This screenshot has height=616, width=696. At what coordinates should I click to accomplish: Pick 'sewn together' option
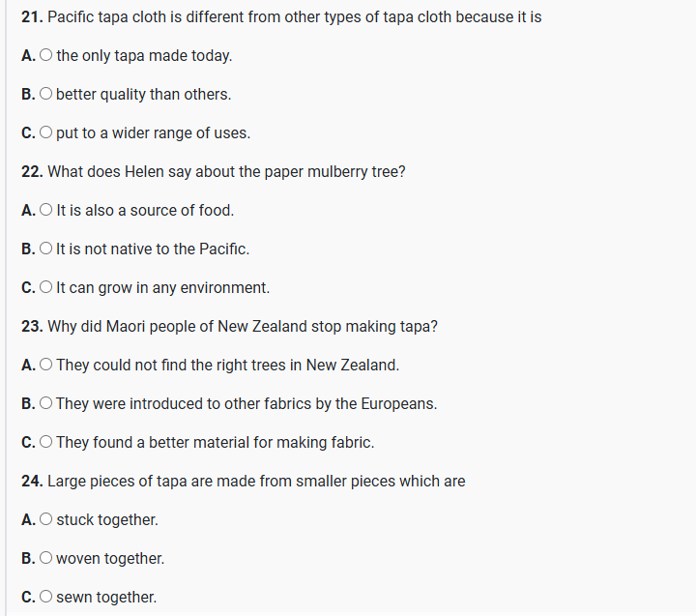[x=47, y=598]
